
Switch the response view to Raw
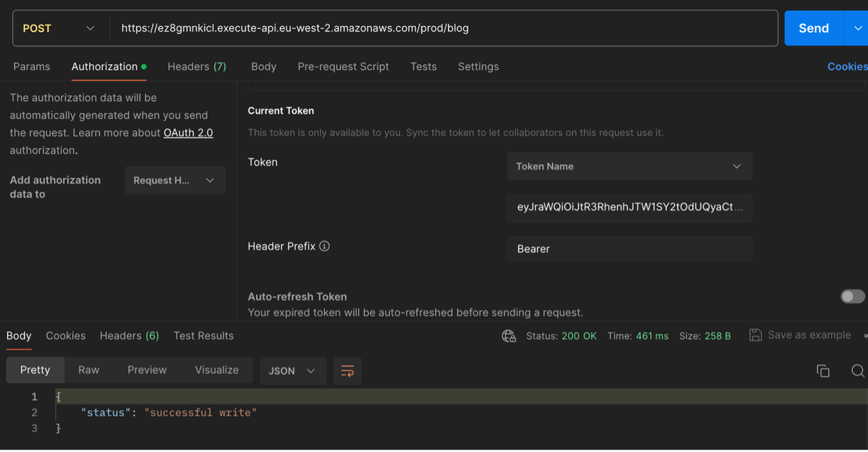coord(89,369)
